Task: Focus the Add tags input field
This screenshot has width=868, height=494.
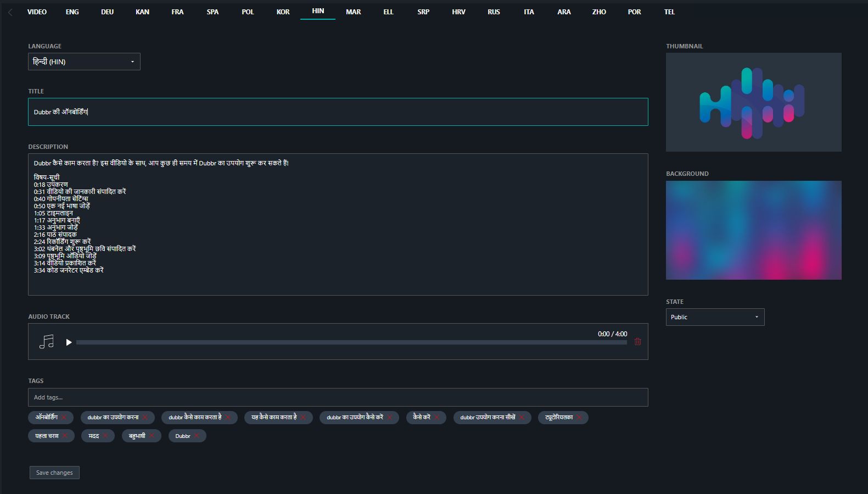Action: pos(338,397)
